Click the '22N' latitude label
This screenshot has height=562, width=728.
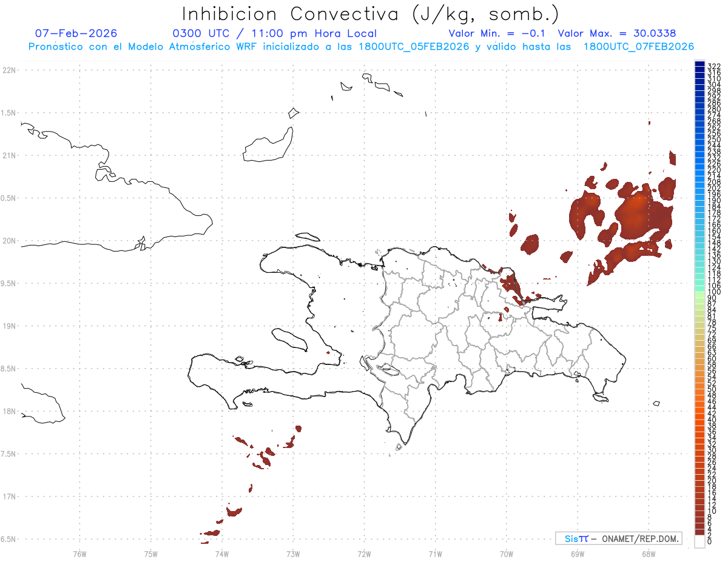(8, 70)
